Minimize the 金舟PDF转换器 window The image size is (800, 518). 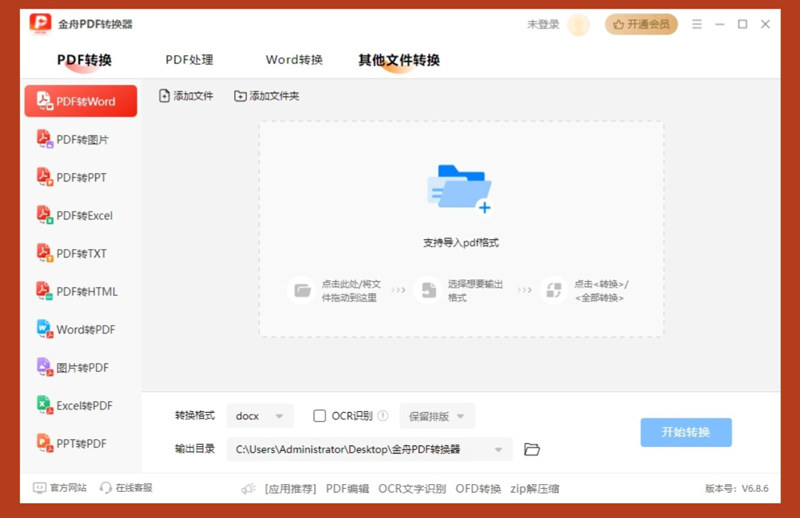click(x=720, y=24)
